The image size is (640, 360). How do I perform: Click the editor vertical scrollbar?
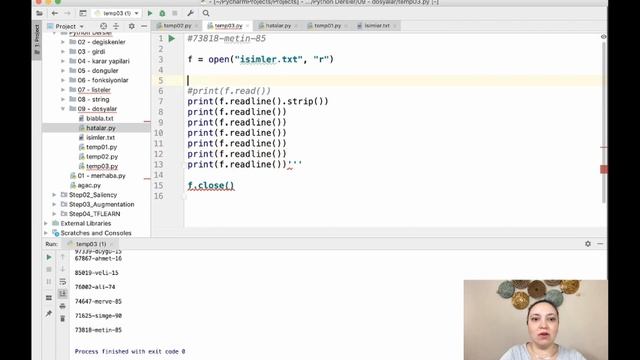pos(604,122)
